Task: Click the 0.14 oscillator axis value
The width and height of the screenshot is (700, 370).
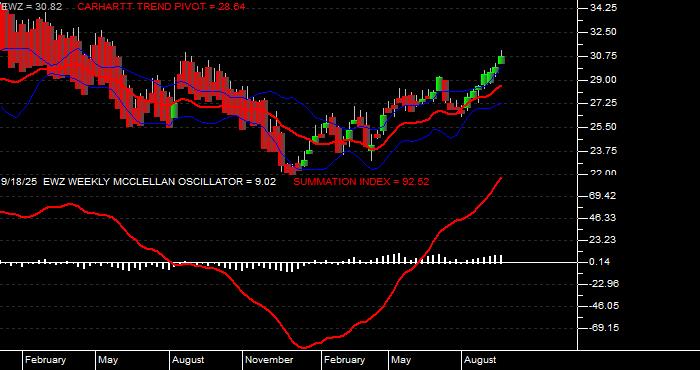Action: pos(601,262)
